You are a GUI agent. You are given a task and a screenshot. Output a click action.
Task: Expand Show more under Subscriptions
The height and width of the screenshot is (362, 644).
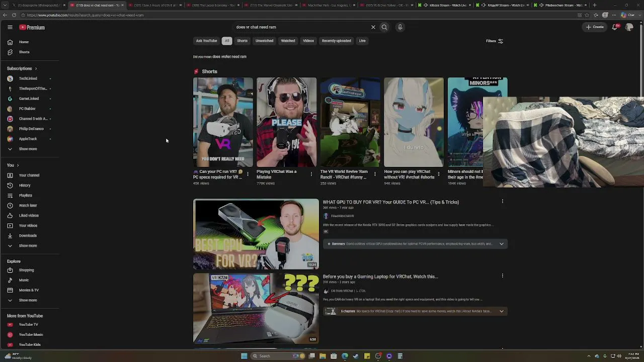[x=28, y=149]
